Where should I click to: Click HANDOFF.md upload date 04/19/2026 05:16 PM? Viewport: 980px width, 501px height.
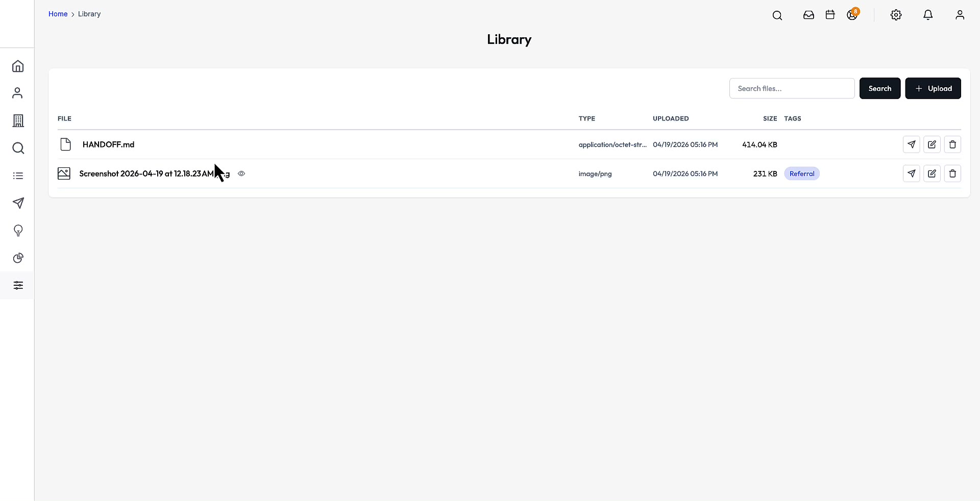[685, 144]
